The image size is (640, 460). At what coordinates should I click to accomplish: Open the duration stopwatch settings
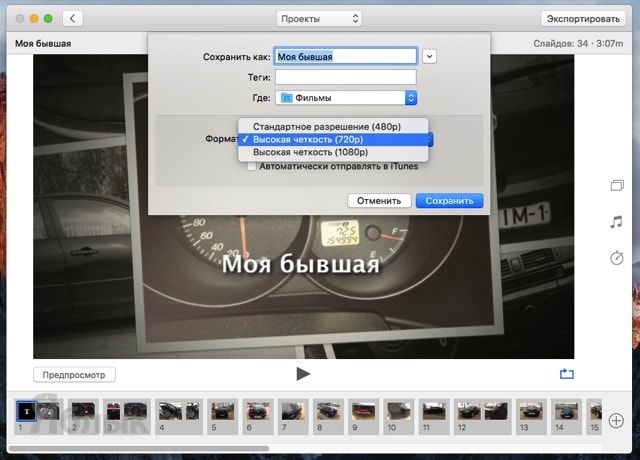pos(617,258)
